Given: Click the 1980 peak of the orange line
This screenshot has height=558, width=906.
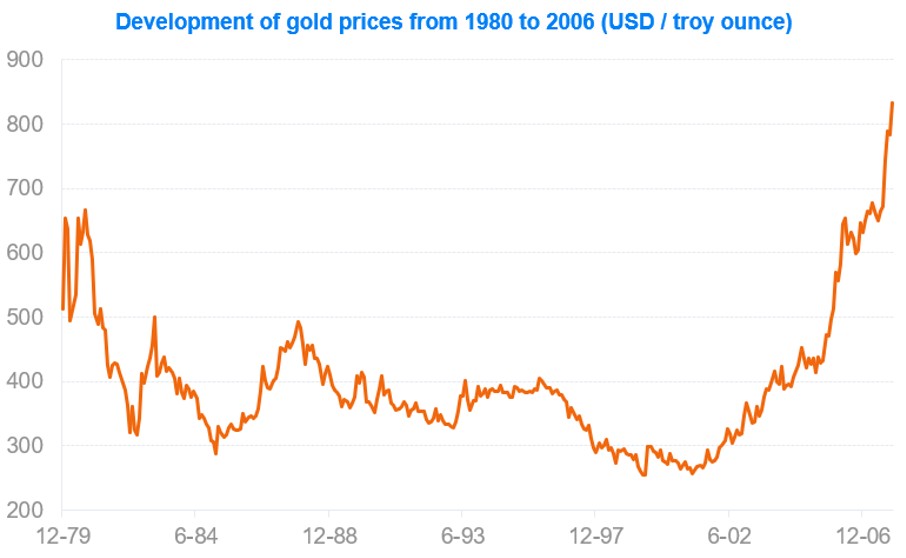Looking at the screenshot, I should coord(85,210).
